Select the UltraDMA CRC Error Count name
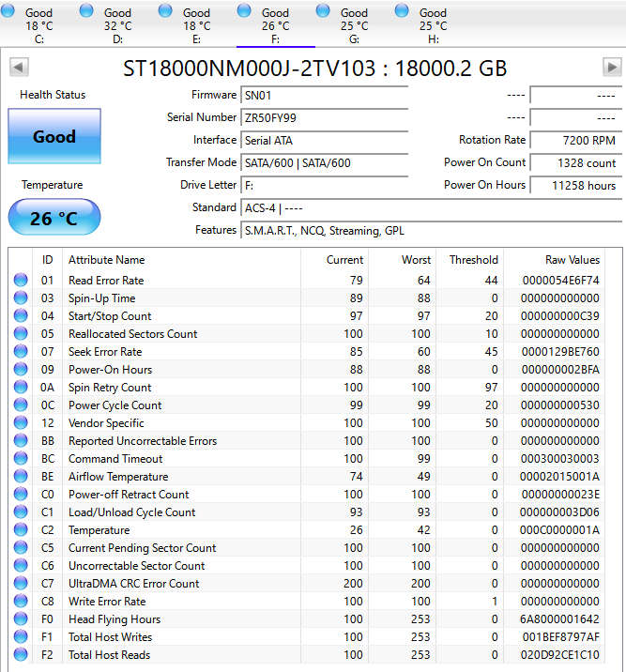This screenshot has height=672, width=626. (133, 583)
